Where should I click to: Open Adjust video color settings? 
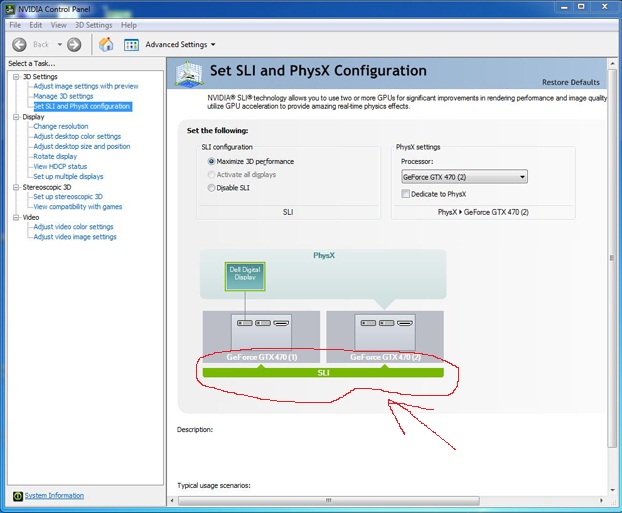pos(73,227)
